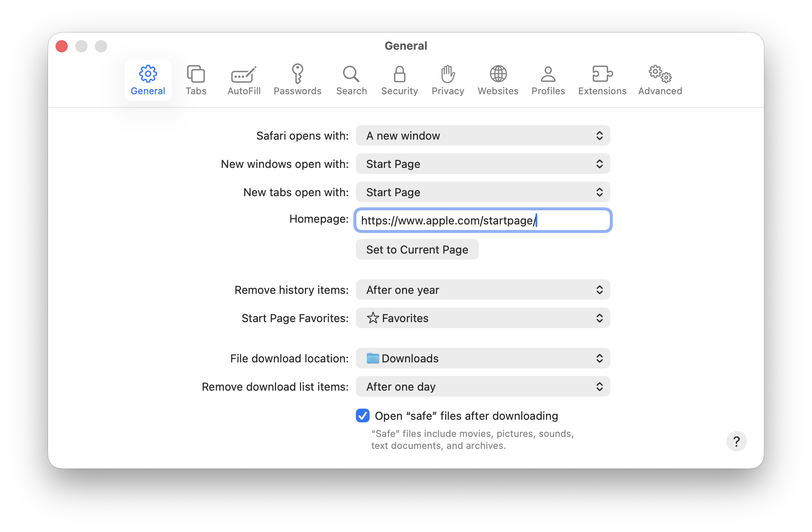
Task: Choose a File download location
Action: coord(483,359)
